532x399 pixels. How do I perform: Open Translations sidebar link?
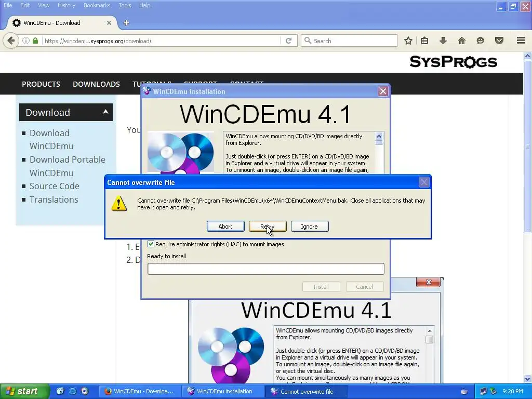coord(54,199)
